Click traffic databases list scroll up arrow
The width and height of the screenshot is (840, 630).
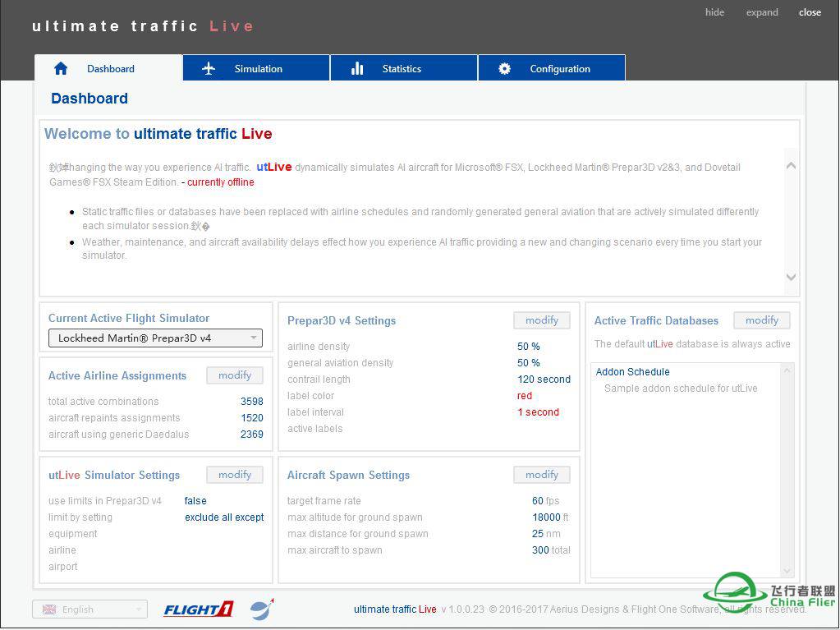[787, 370]
